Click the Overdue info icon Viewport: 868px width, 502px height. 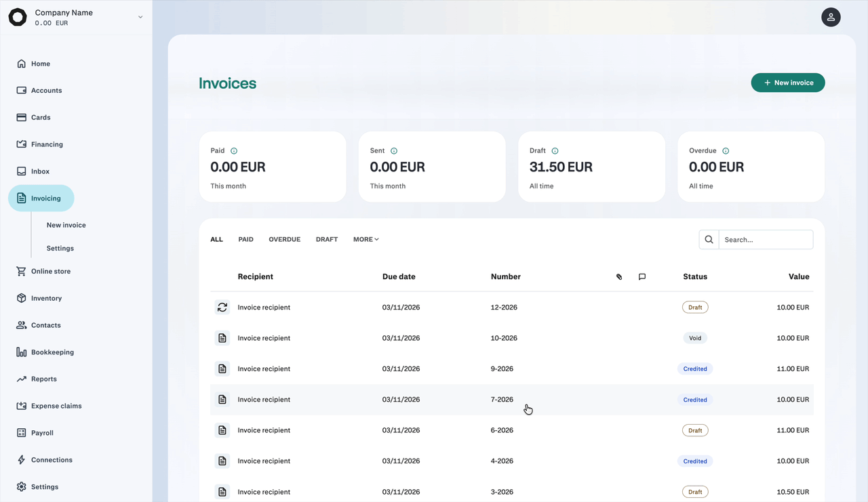pyautogui.click(x=726, y=151)
